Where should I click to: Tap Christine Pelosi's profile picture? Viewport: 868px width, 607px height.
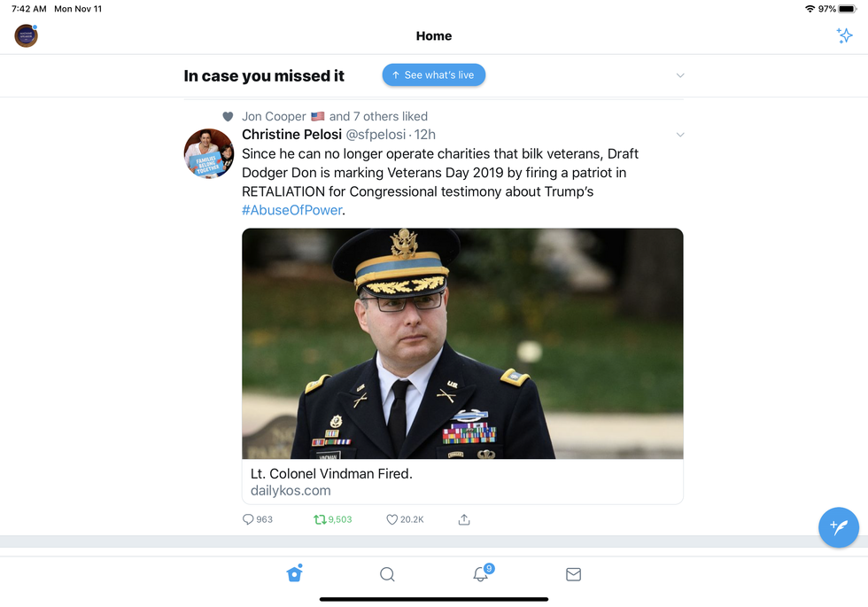209,153
